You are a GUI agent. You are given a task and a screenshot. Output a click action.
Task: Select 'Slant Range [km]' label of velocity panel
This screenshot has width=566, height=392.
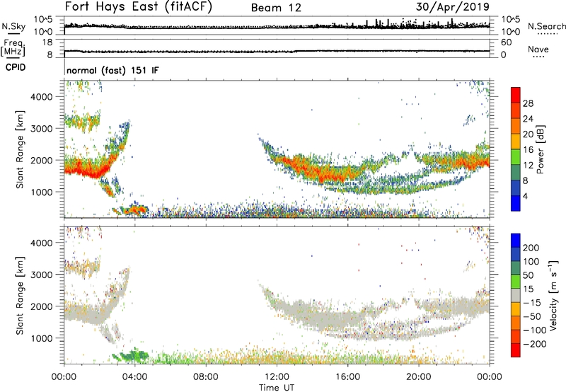20,295
